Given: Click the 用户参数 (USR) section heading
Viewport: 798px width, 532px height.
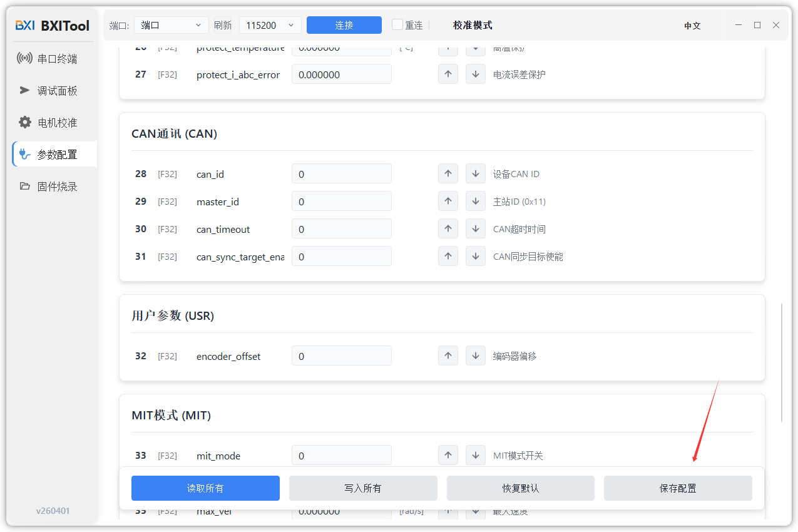Looking at the screenshot, I should tap(173, 316).
